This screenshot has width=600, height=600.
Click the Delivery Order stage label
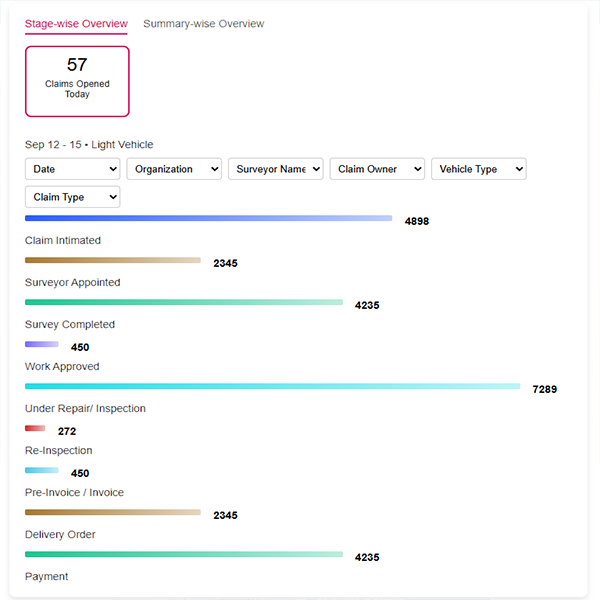[x=60, y=535]
